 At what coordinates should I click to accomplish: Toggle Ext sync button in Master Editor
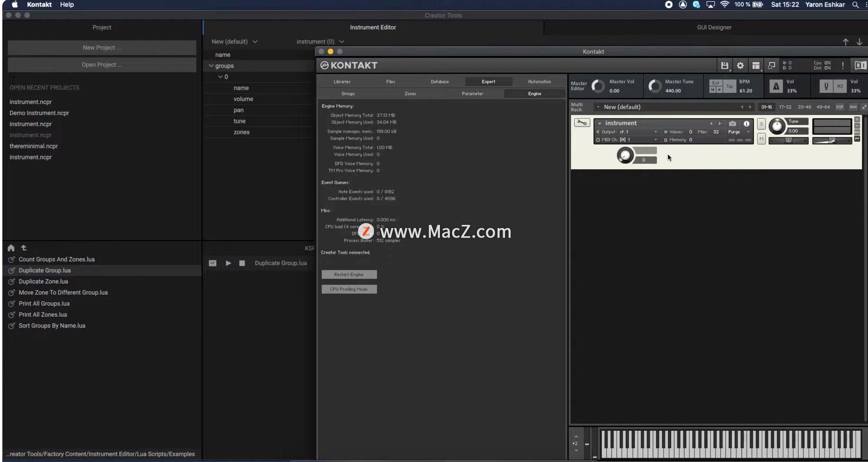point(716,83)
